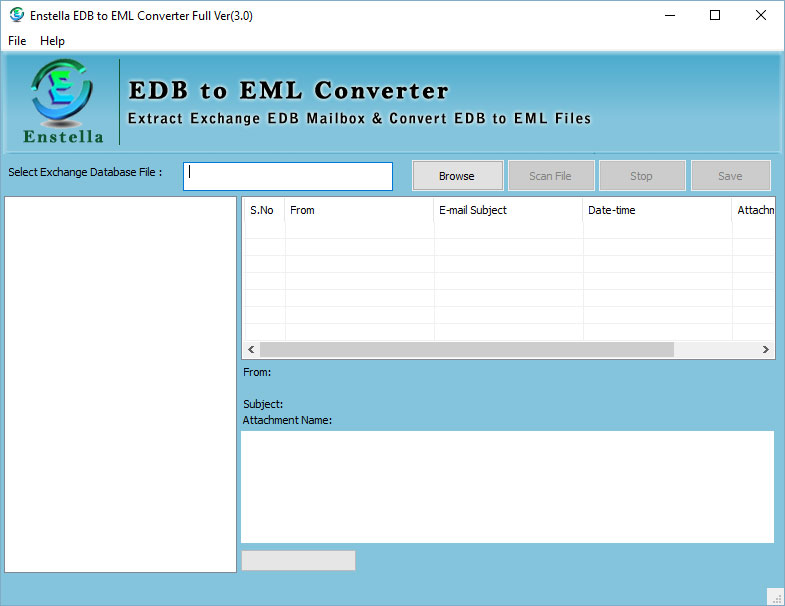Click the Save button

(730, 176)
